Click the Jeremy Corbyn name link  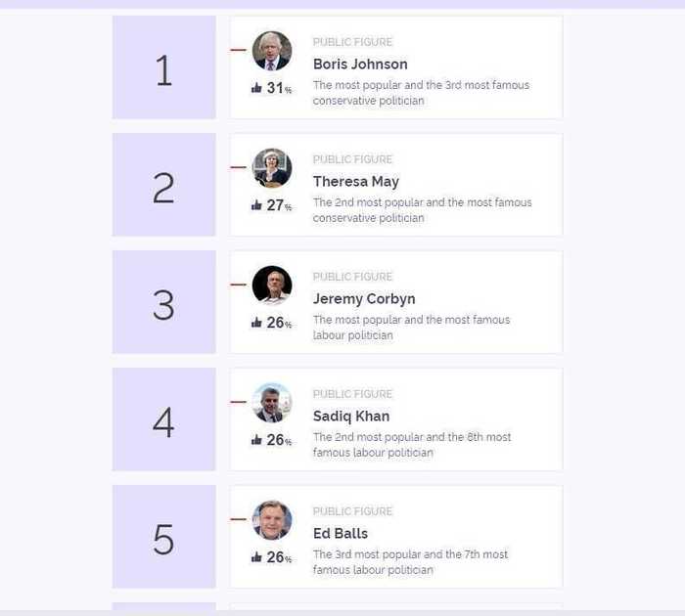coord(364,299)
